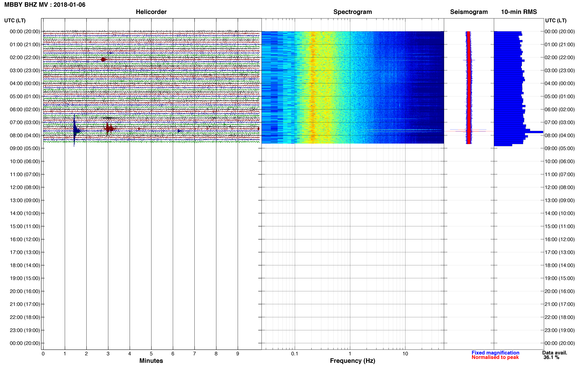
Task: Click right time label '01:00 (21:00)'
Action: (560, 45)
